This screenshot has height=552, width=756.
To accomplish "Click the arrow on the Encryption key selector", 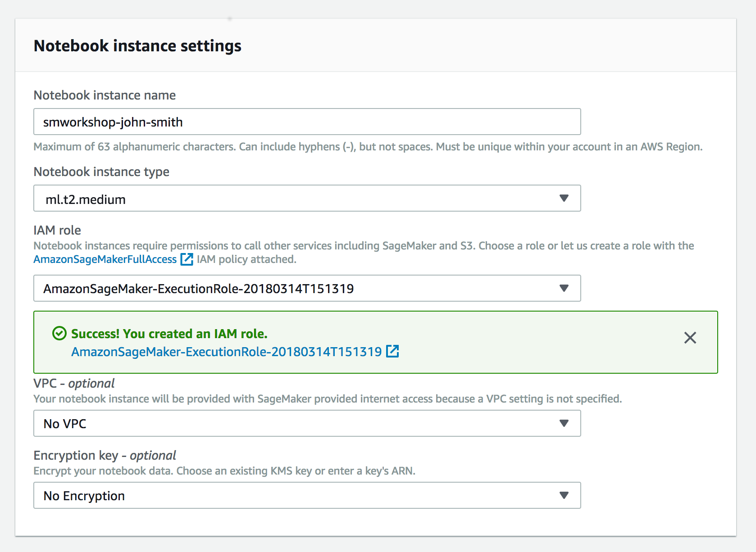I will [564, 495].
